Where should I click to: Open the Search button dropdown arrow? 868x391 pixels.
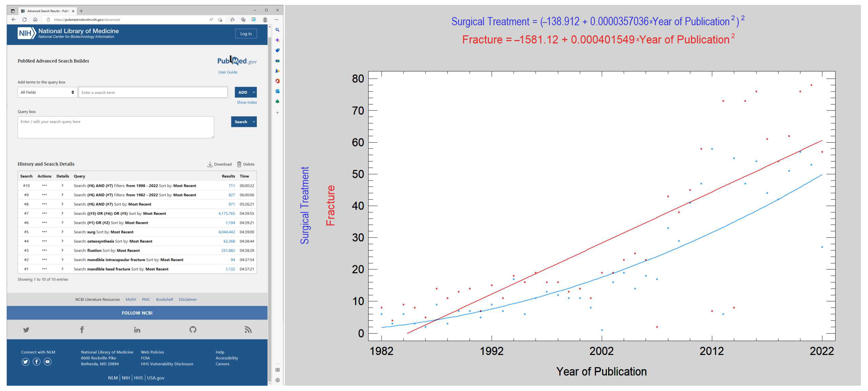point(254,122)
